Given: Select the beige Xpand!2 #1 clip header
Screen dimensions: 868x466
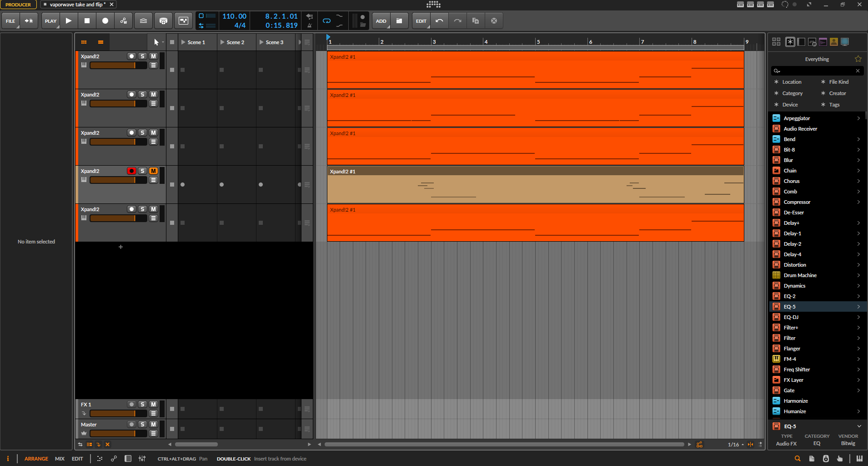Looking at the screenshot, I should pos(535,172).
